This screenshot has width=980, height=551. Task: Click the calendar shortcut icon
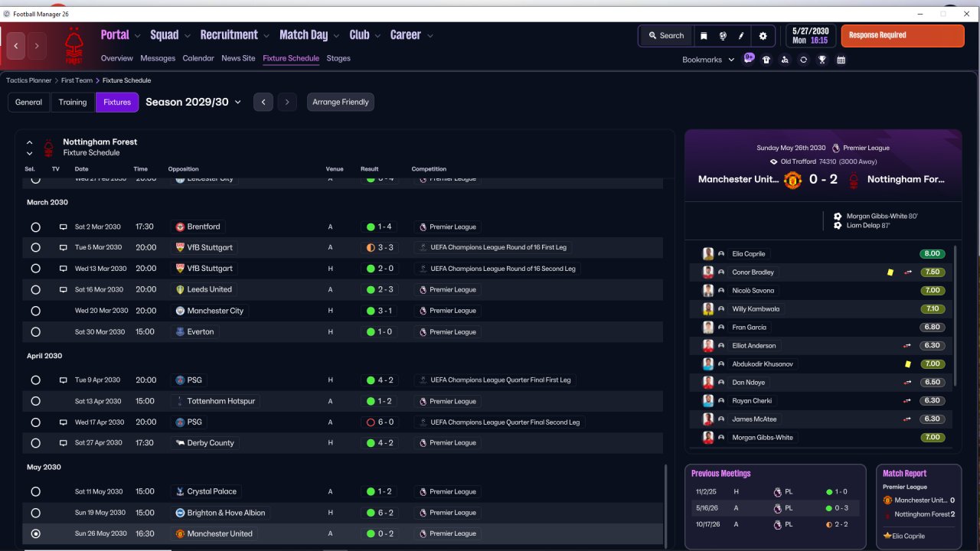(841, 60)
